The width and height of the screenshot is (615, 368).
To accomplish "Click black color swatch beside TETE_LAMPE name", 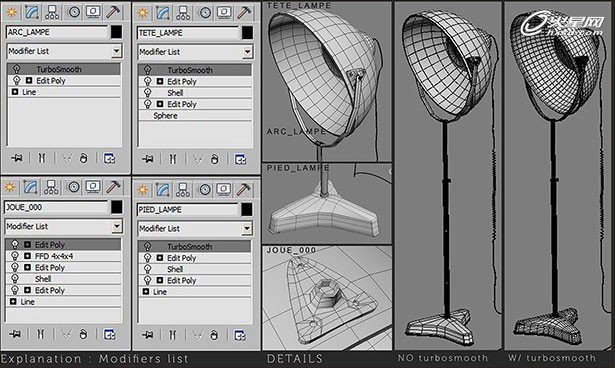I will [x=247, y=33].
